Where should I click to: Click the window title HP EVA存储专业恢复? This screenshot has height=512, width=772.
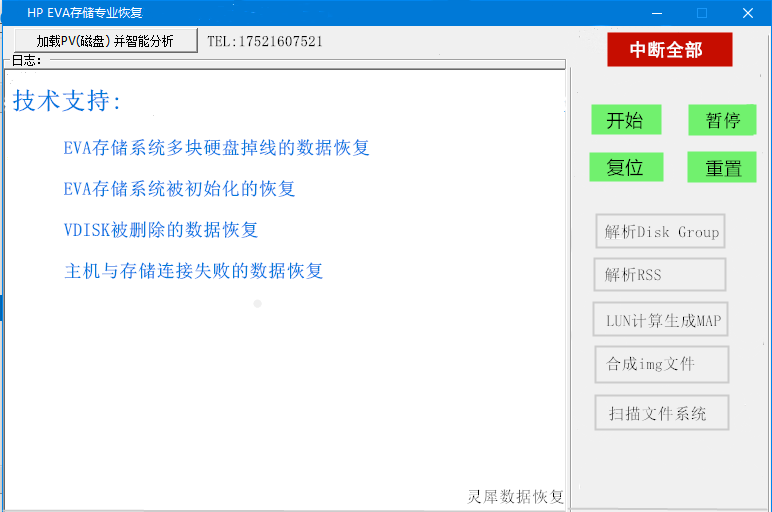85,13
